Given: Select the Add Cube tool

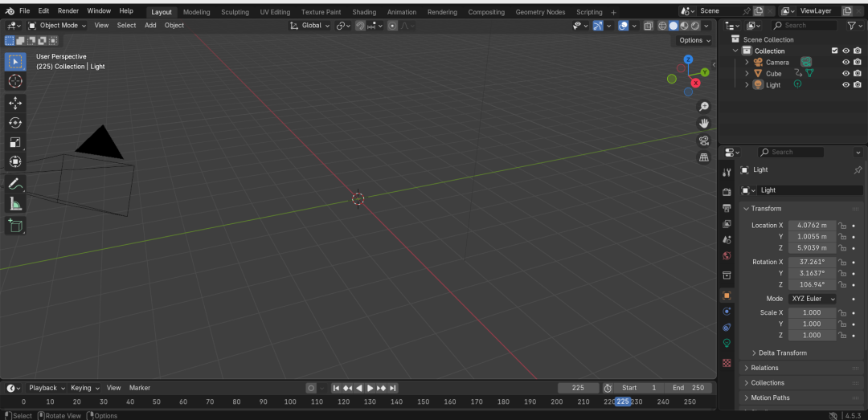Looking at the screenshot, I should pyautogui.click(x=15, y=225).
